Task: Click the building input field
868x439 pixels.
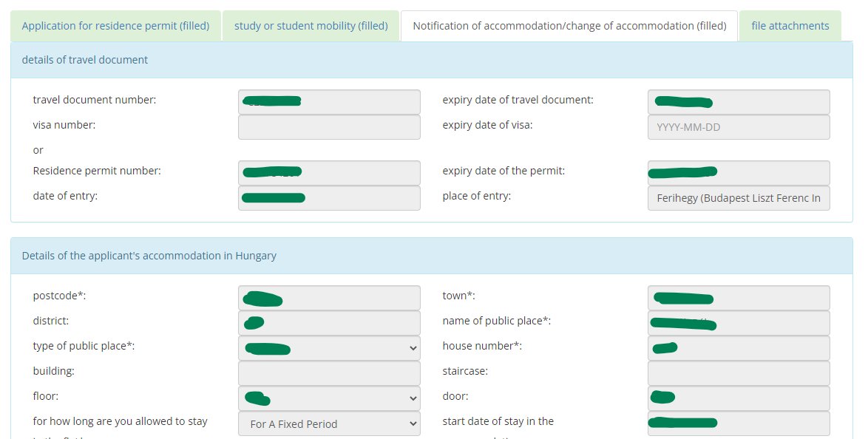Action: pos(329,374)
